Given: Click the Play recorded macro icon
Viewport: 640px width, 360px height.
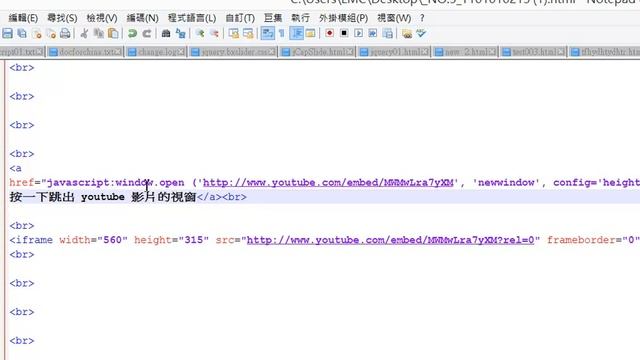Looking at the screenshot, I should (x=358, y=33).
